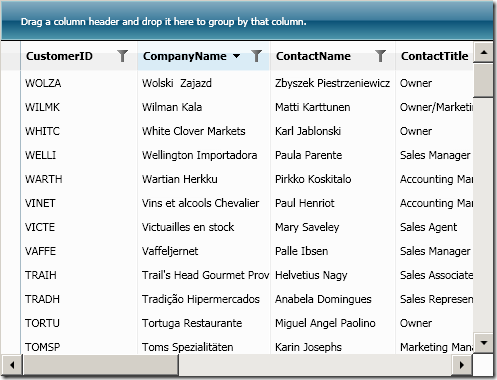Select contact Zbyszek Piestrzeniewicz
The height and width of the screenshot is (380, 497).
tap(333, 83)
